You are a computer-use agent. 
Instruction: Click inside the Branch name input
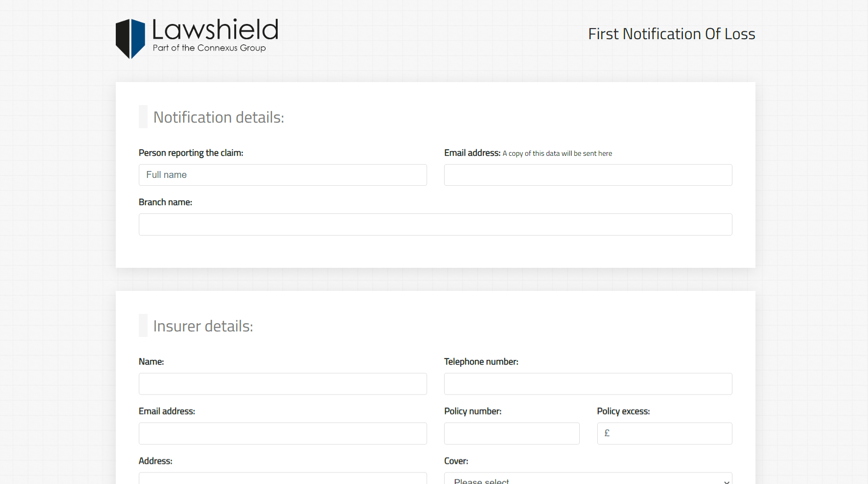435,224
